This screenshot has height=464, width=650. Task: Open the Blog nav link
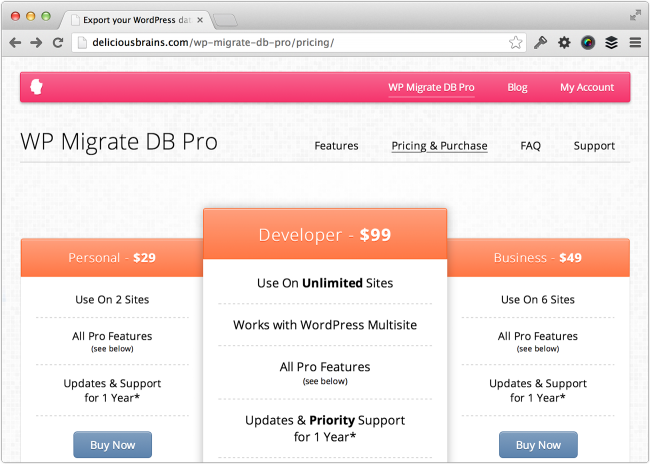pyautogui.click(x=517, y=87)
